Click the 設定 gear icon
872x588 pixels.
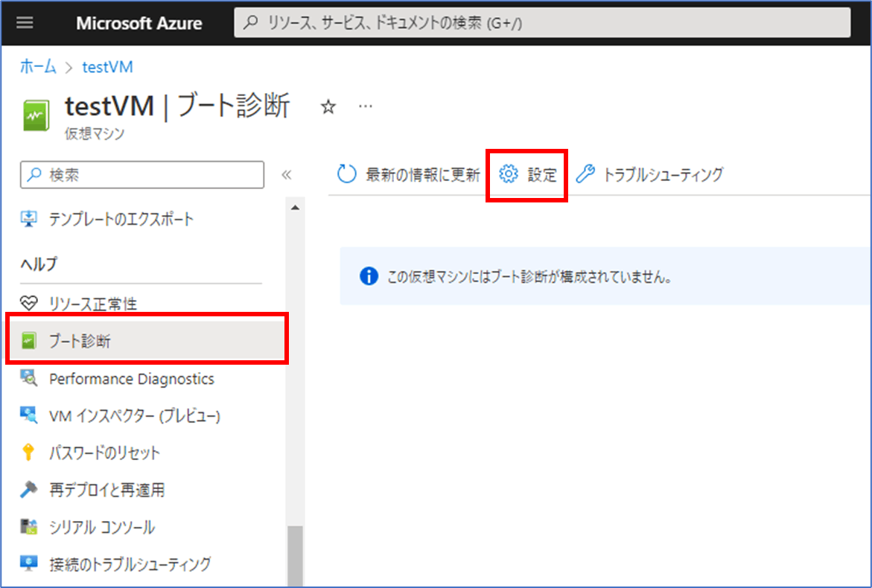(x=508, y=174)
